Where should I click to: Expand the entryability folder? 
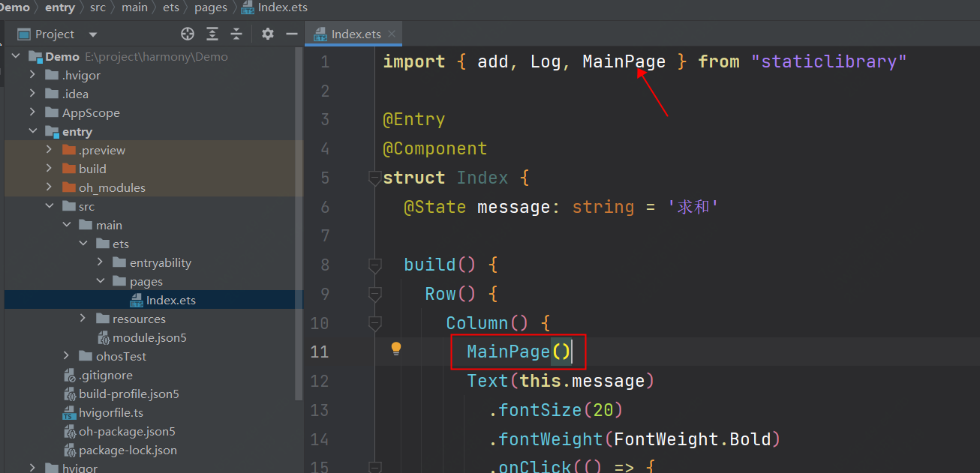click(101, 262)
